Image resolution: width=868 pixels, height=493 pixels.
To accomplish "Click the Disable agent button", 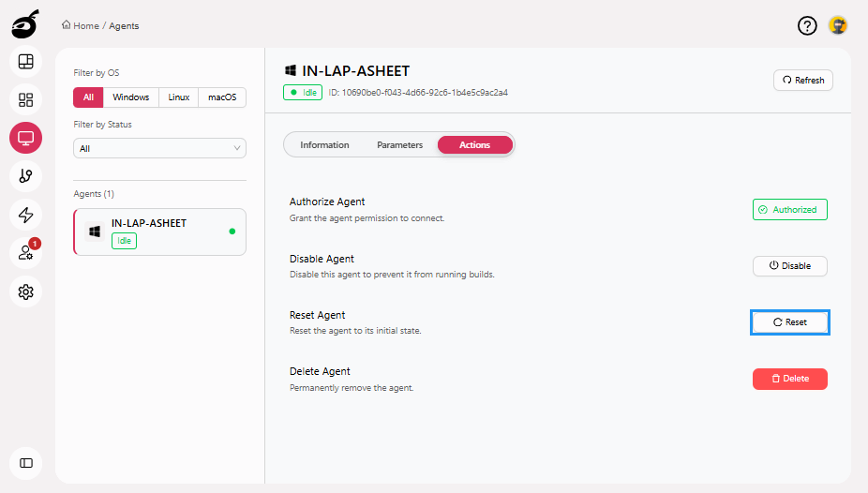I will point(789,266).
